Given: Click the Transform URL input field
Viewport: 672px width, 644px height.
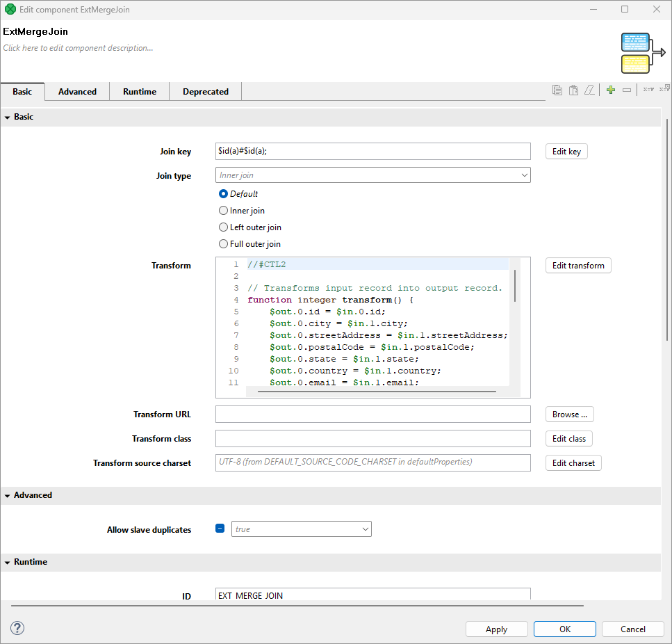Looking at the screenshot, I should 372,414.
